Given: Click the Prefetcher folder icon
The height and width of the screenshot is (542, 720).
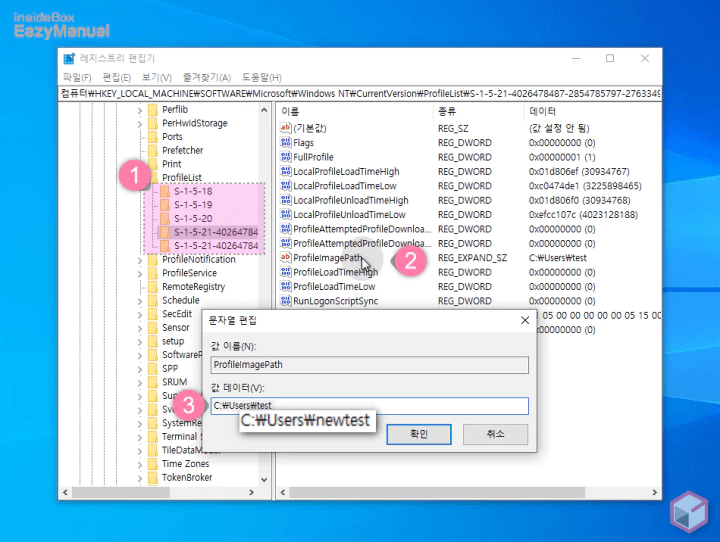Looking at the screenshot, I should coord(152,150).
